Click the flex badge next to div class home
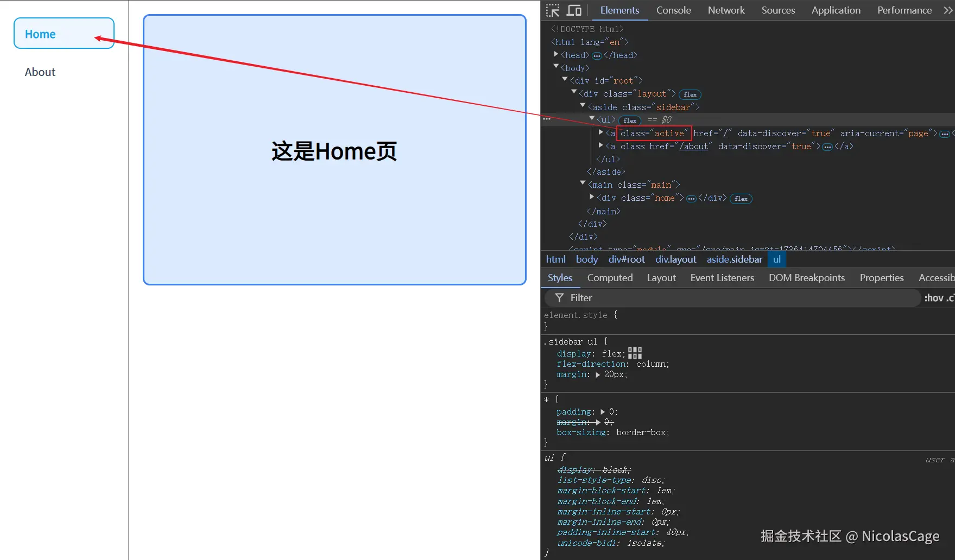 pyautogui.click(x=741, y=199)
